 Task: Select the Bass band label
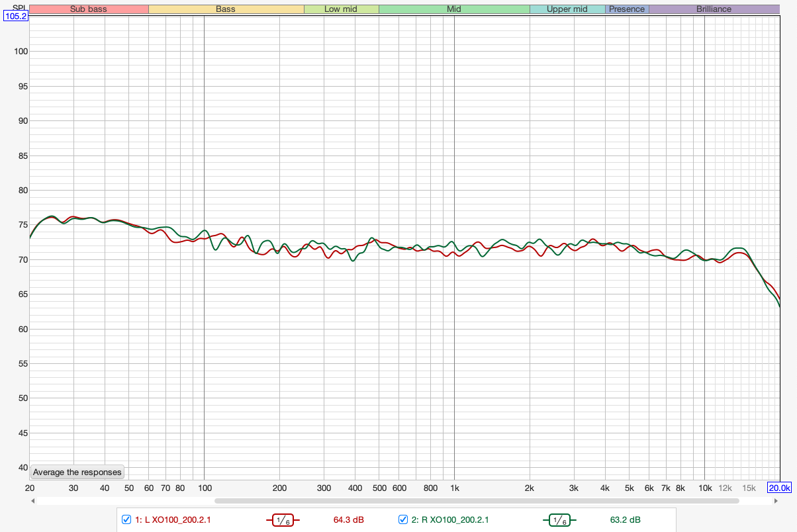click(x=226, y=9)
